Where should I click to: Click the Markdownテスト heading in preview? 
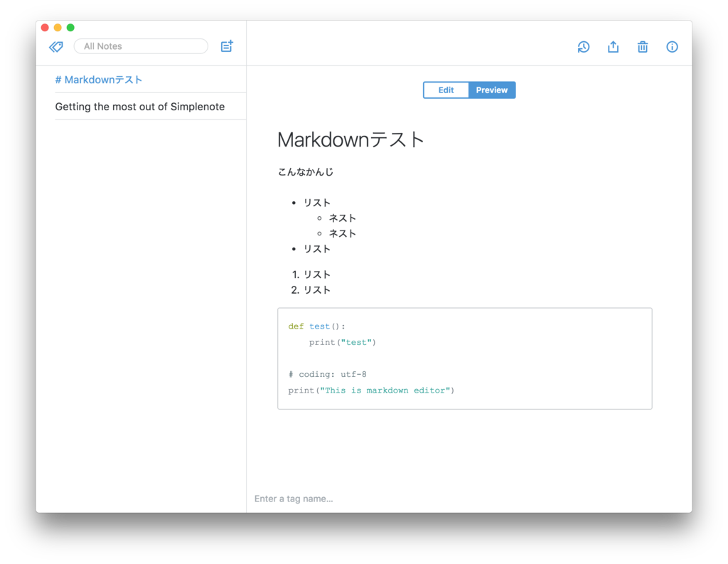coord(350,140)
